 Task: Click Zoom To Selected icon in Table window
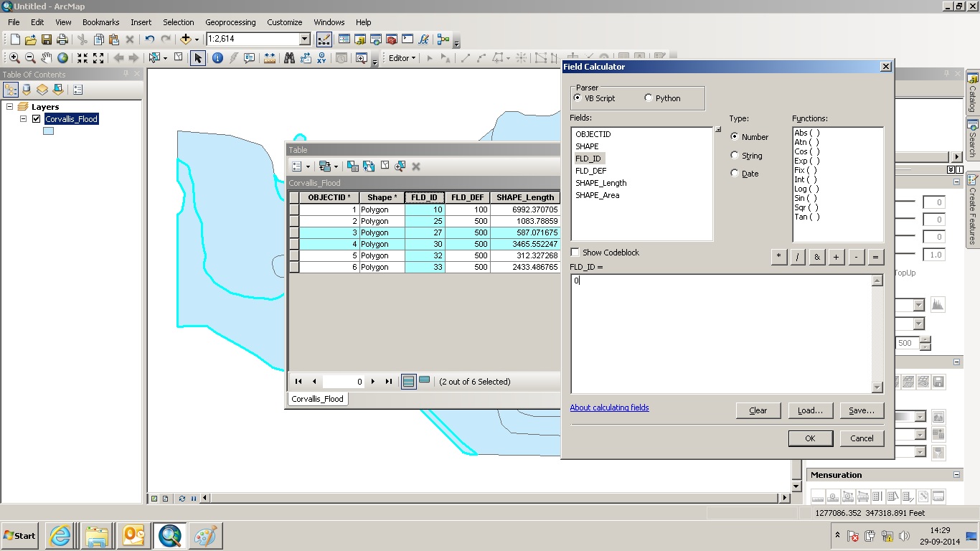click(x=400, y=166)
